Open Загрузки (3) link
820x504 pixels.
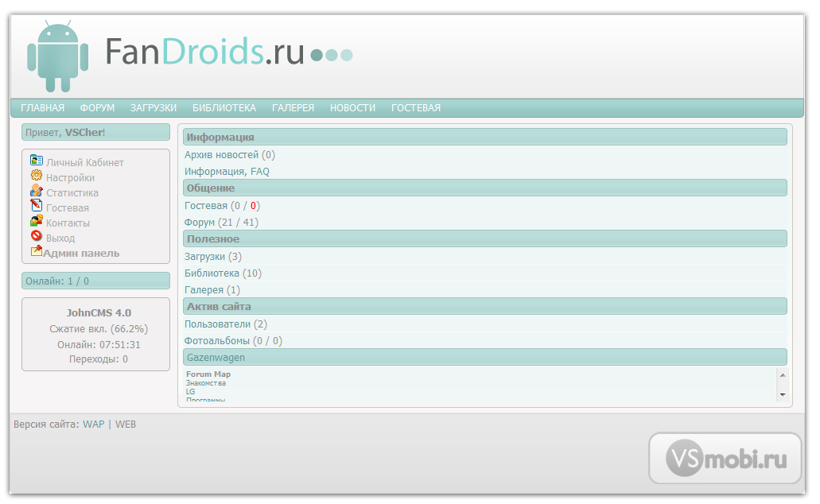[x=213, y=257]
